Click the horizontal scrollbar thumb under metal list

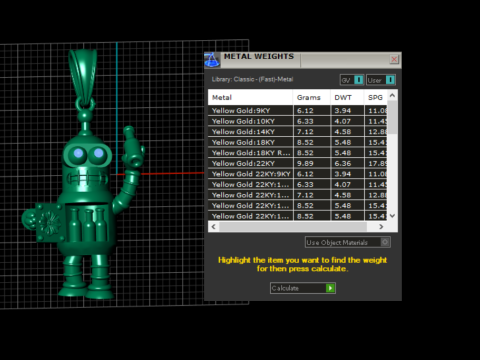pos(292,227)
